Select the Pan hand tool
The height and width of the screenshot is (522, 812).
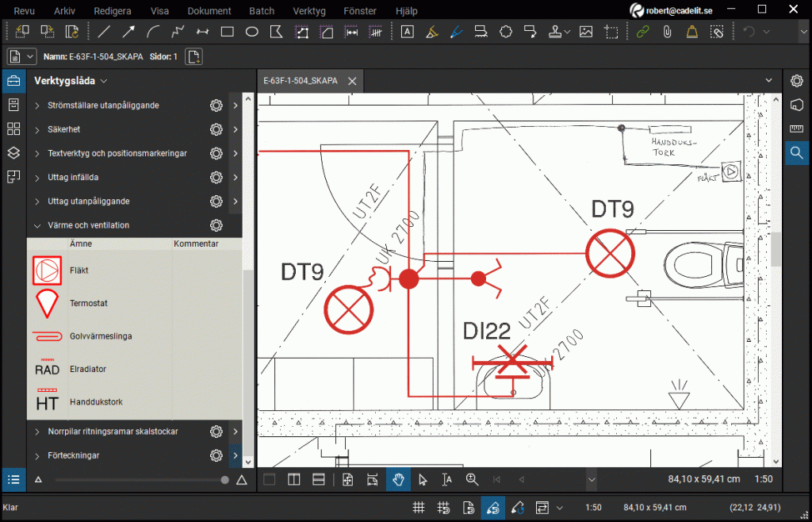[x=398, y=479]
